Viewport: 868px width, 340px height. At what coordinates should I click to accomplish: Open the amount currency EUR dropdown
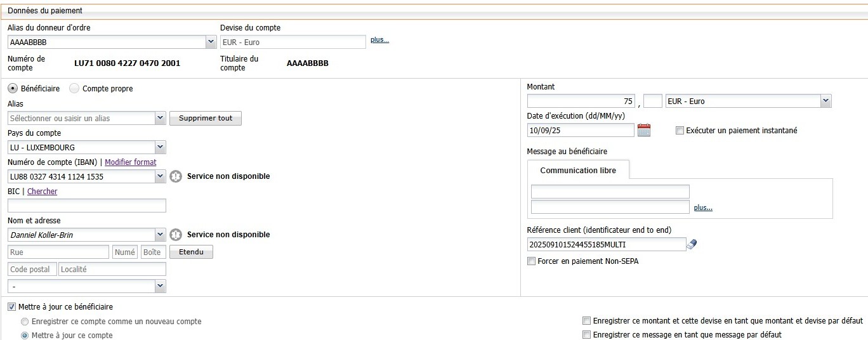coord(825,101)
